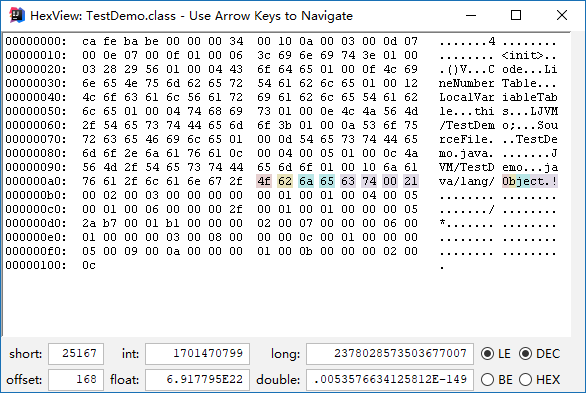The width and height of the screenshot is (586, 393).
Task: Click the ASCII text va/lang/
Action: (466, 181)
